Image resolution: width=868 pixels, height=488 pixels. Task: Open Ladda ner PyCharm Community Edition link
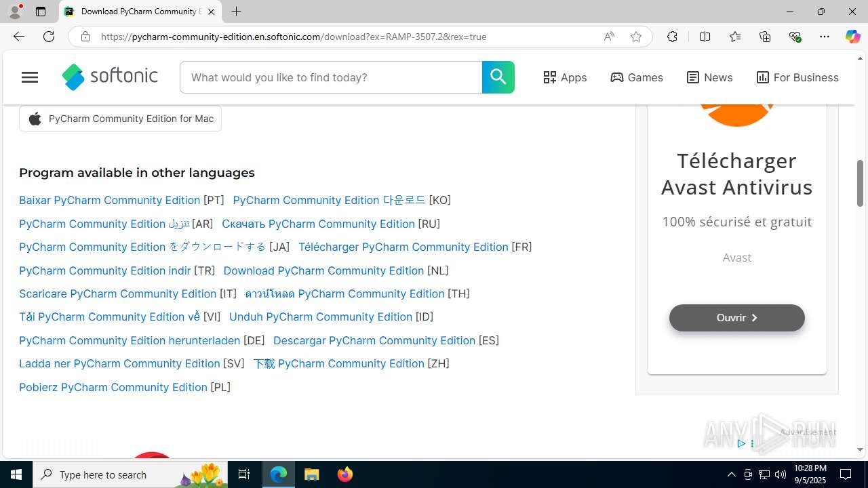click(x=119, y=363)
